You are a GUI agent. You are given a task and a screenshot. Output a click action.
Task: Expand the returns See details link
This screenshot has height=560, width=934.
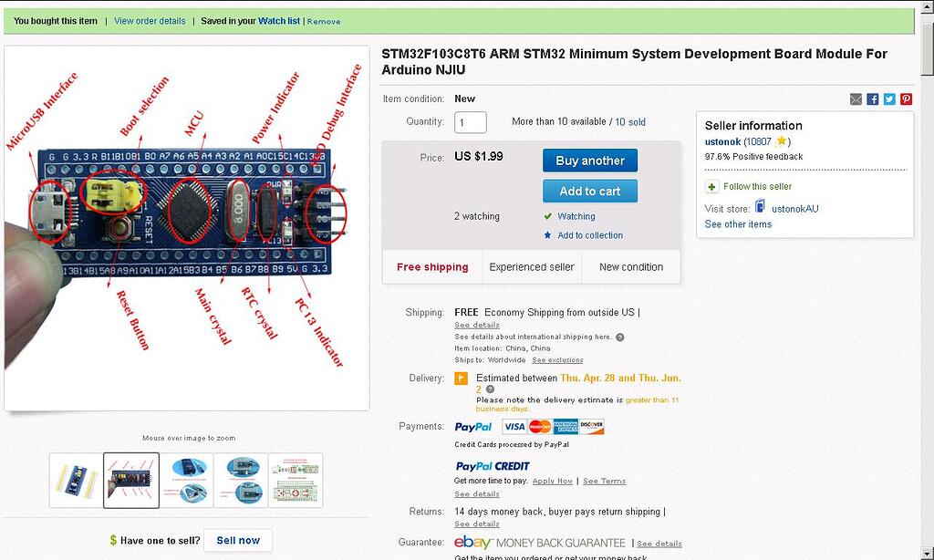pos(477,524)
